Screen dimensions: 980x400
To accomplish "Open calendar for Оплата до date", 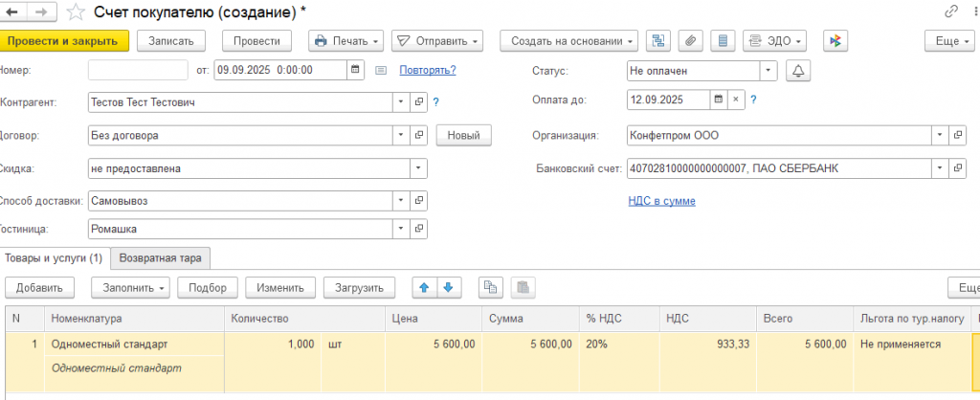I will click(719, 100).
